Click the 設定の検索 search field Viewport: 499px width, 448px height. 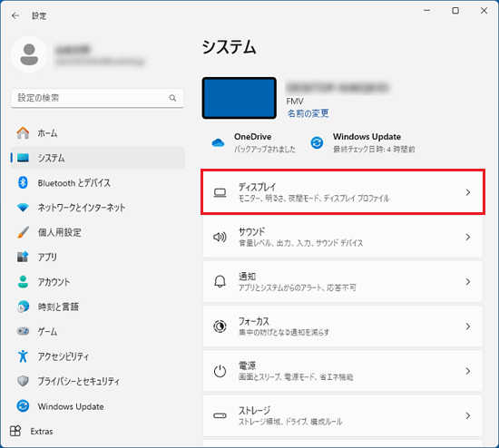(97, 98)
